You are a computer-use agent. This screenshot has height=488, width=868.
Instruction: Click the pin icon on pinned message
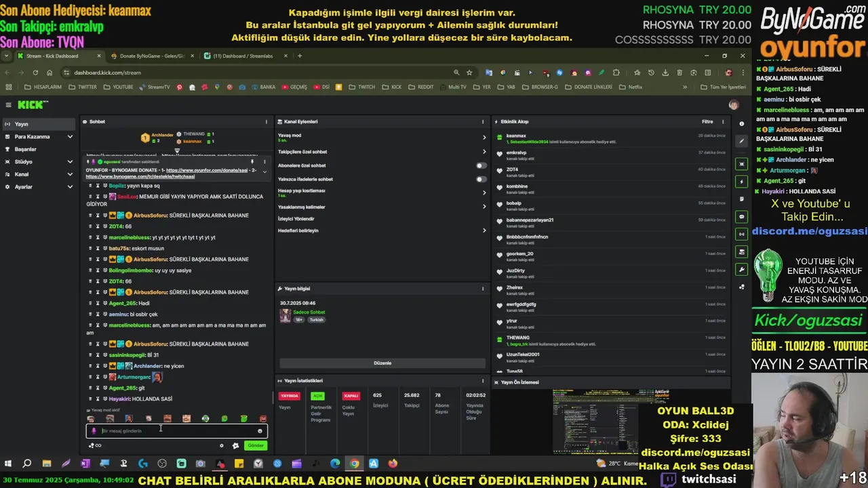click(252, 161)
